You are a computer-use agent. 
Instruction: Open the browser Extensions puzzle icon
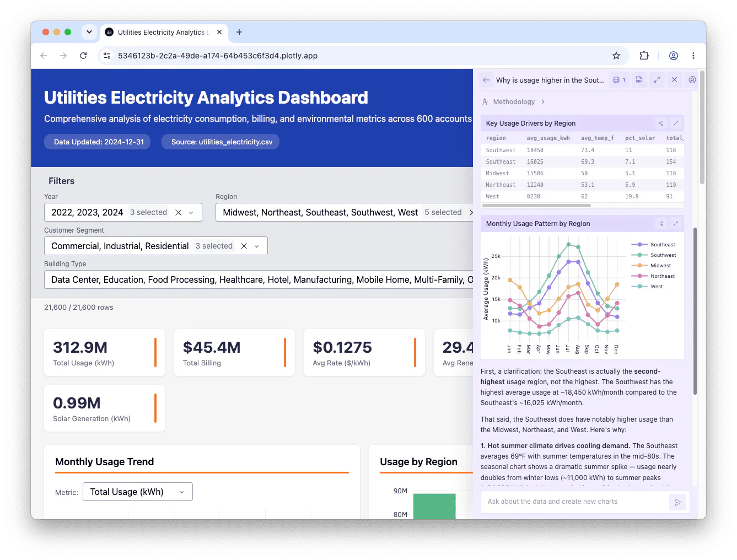point(644,56)
